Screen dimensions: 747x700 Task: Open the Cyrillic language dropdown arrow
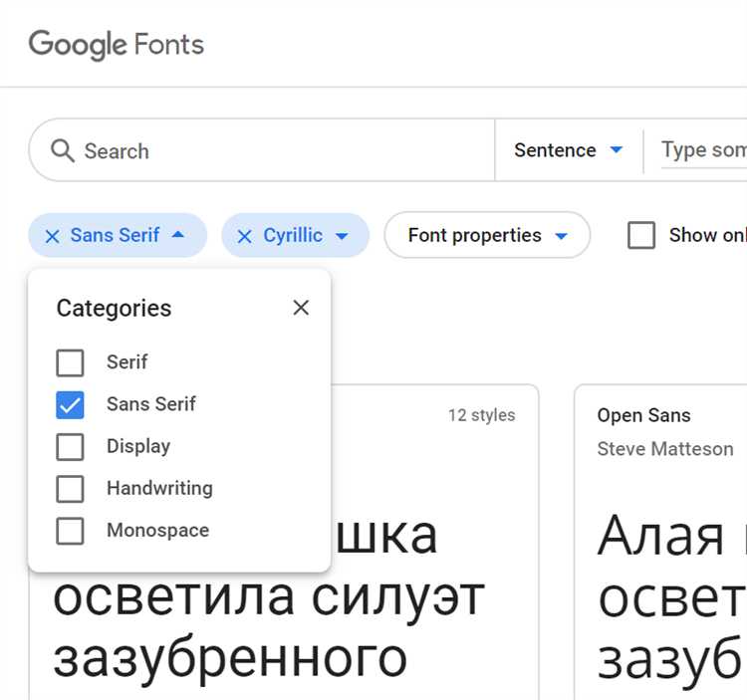click(x=342, y=236)
